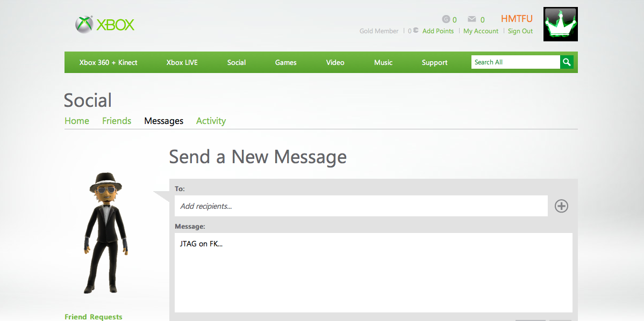Image resolution: width=644 pixels, height=321 pixels.
Task: Open the Social menu in the green bar
Action: [x=237, y=62]
